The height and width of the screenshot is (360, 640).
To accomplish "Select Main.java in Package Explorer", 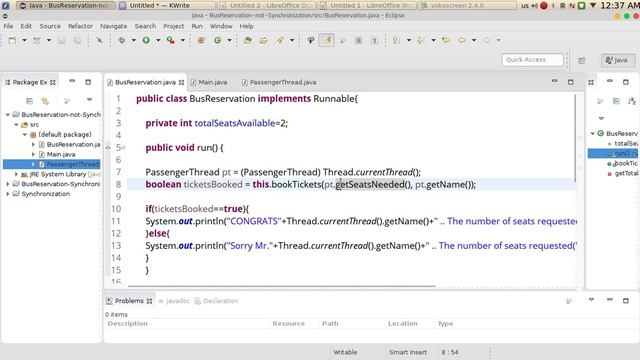I will click(61, 154).
